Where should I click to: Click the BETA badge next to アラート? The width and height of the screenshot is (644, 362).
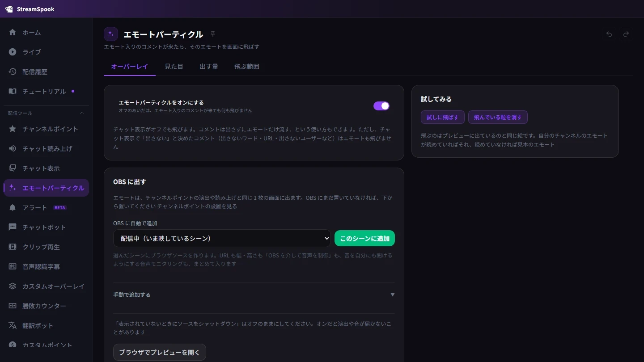(60, 208)
